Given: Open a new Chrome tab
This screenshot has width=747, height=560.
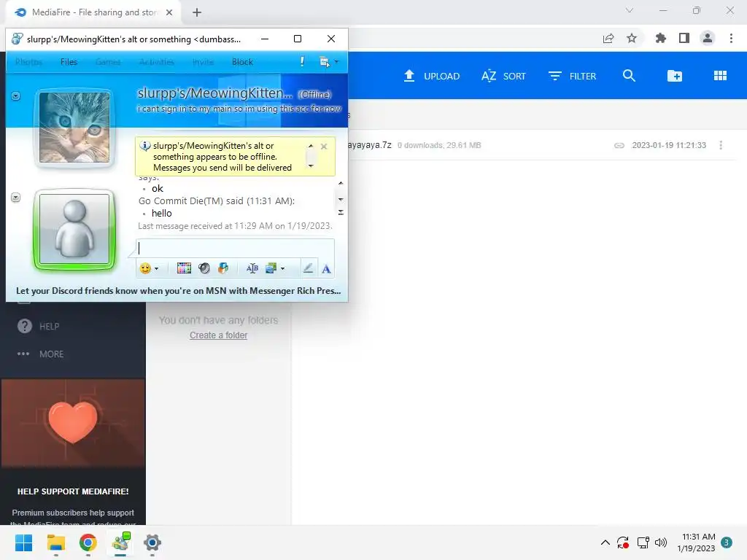Looking at the screenshot, I should click(x=197, y=13).
